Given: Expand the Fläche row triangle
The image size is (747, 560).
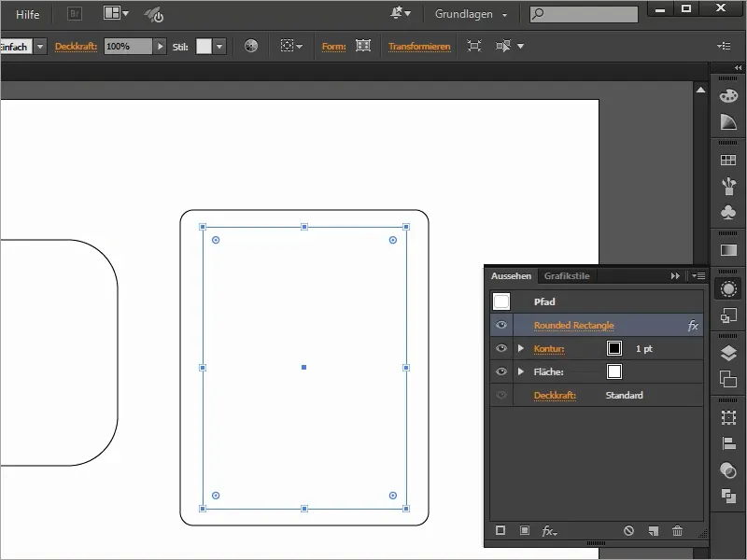Looking at the screenshot, I should click(x=521, y=371).
